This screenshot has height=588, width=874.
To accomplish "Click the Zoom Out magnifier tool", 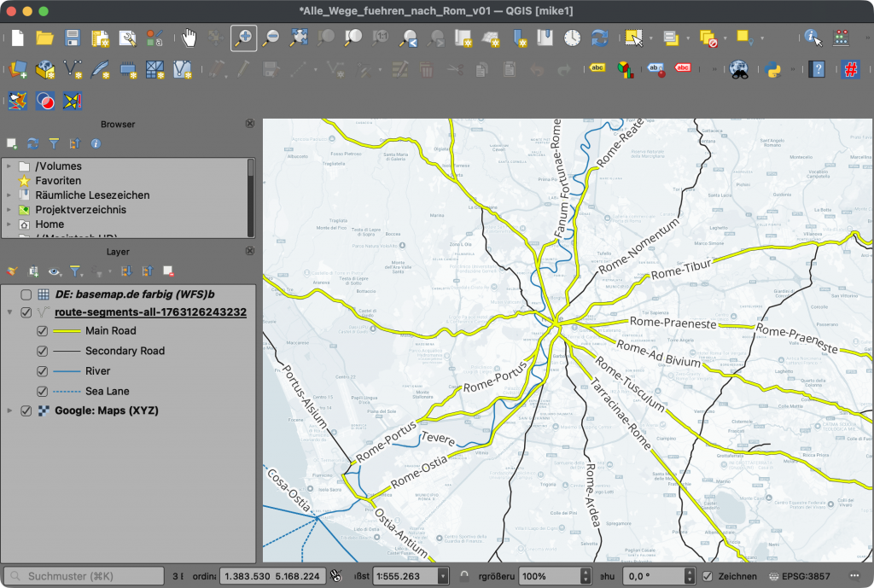I will pos(271,38).
